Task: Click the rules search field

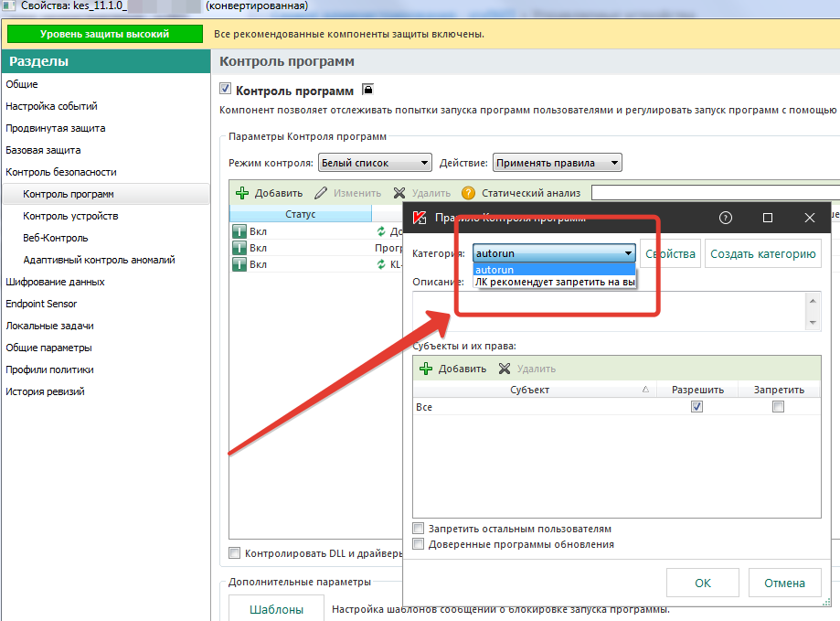Action: (716, 193)
